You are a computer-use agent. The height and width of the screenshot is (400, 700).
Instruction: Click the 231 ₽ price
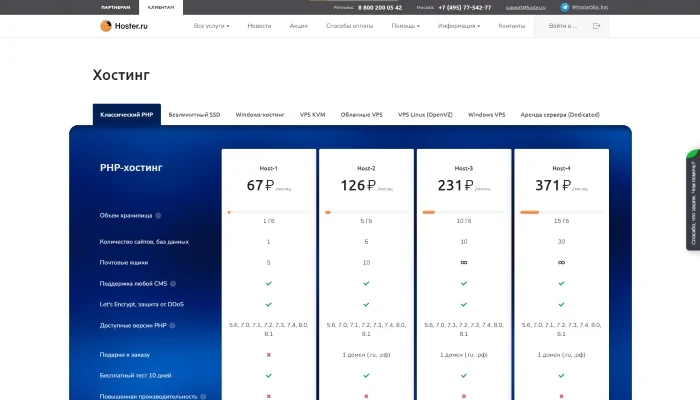[x=455, y=185]
